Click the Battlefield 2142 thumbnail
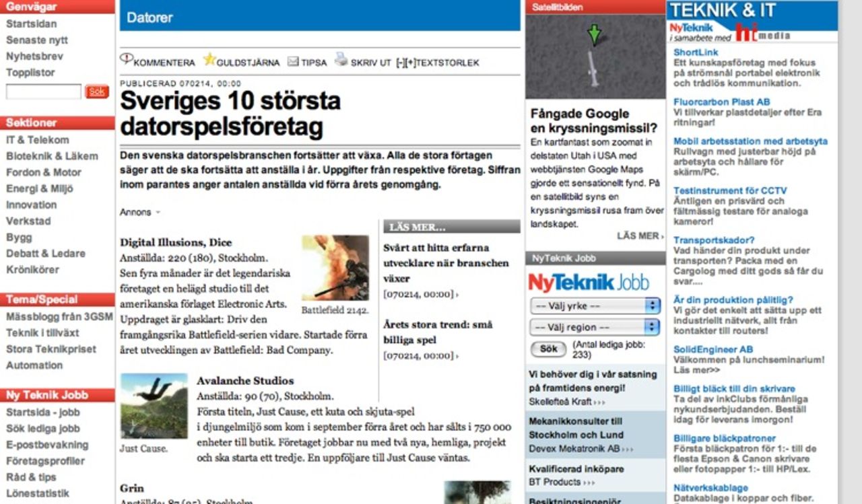This screenshot has height=504, width=862. click(x=335, y=268)
